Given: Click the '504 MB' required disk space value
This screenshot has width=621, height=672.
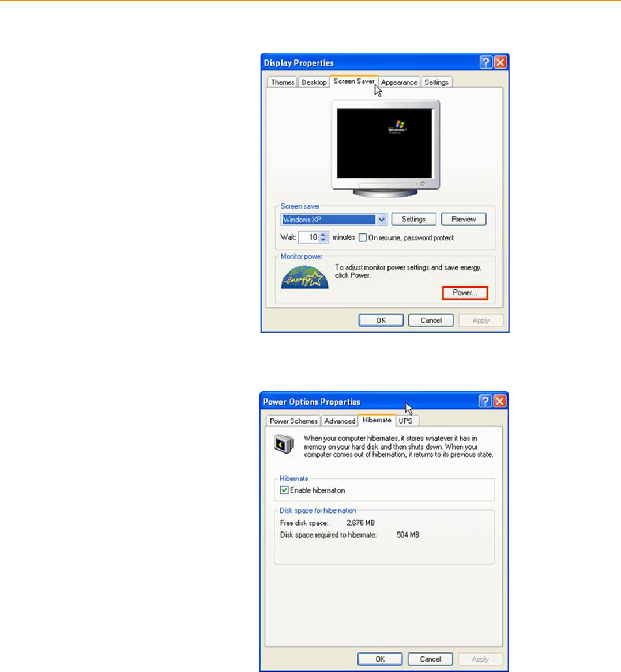Looking at the screenshot, I should pos(408,535).
